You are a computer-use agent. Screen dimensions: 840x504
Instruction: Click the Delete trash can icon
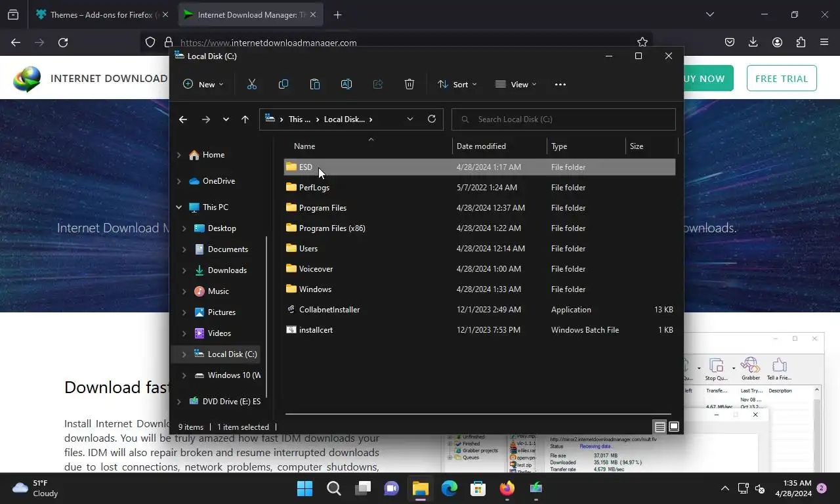tap(409, 84)
